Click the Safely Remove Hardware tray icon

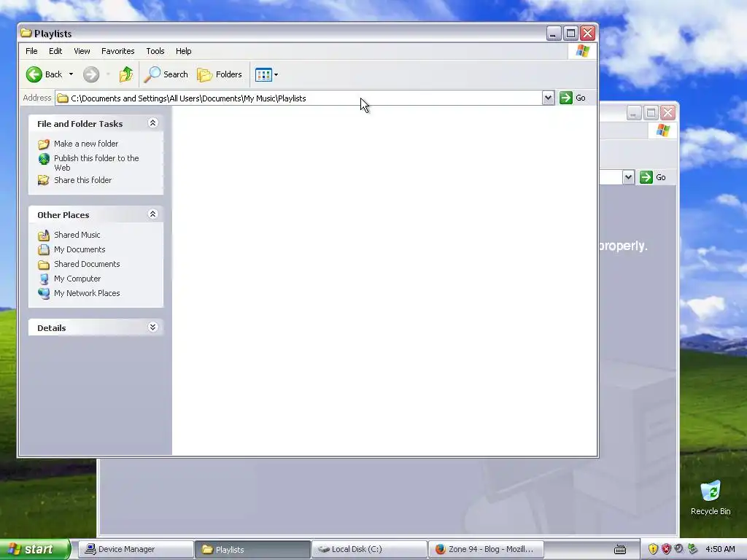pyautogui.click(x=692, y=549)
